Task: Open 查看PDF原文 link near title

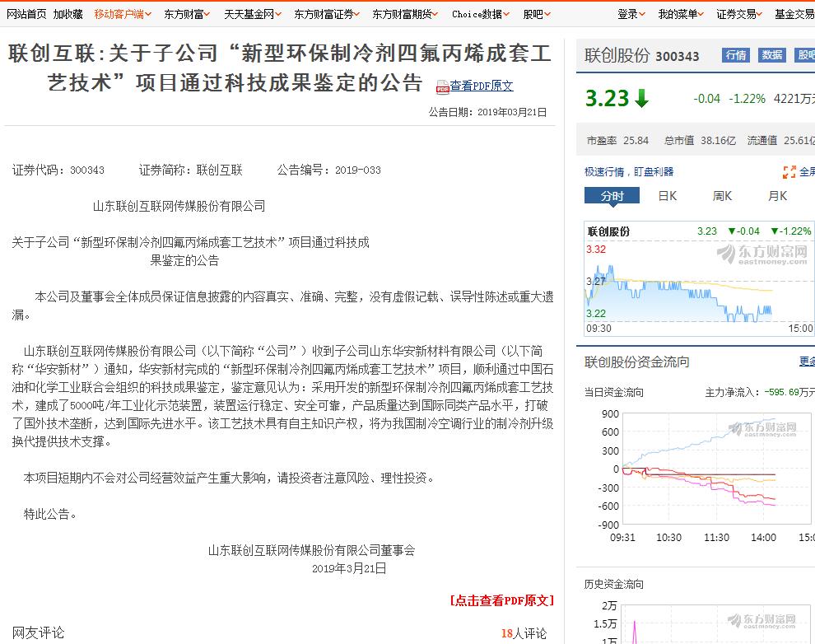Action: (482, 86)
